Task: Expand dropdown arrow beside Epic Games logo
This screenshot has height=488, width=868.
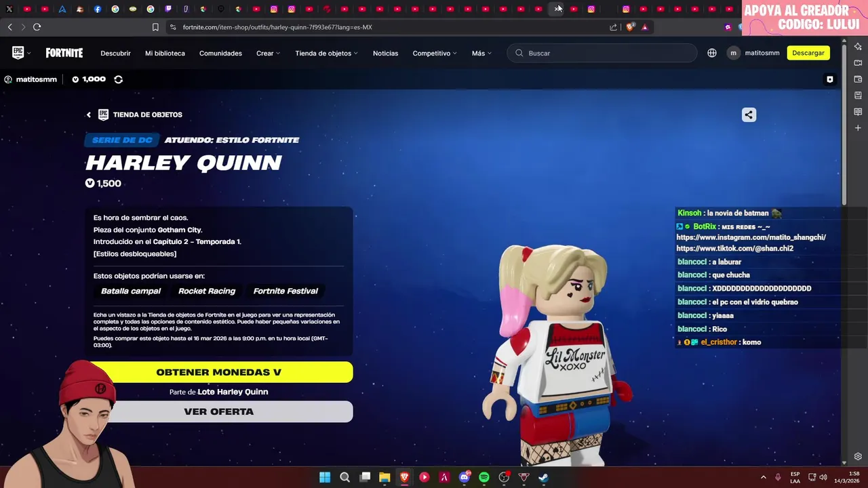Action: click(x=28, y=54)
